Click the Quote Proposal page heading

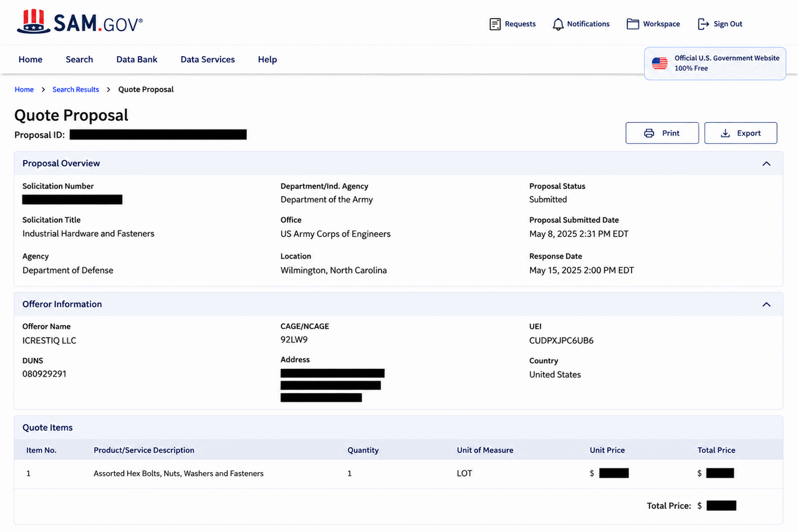click(71, 115)
